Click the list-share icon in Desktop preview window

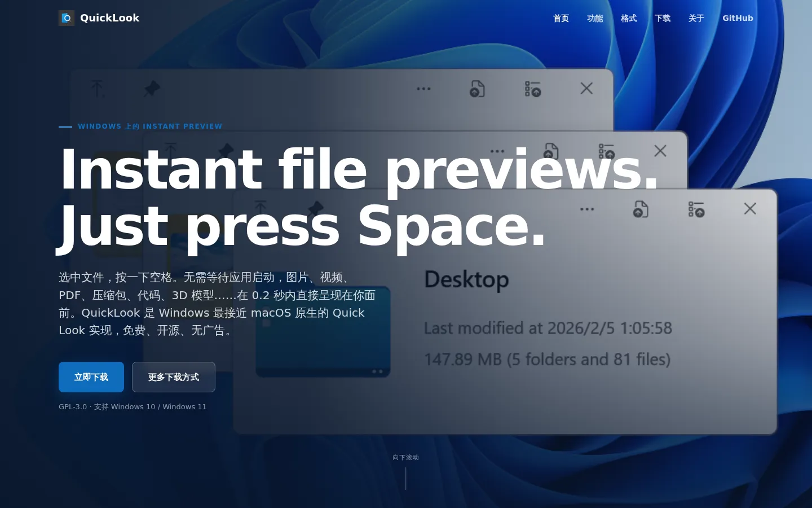[x=696, y=209]
